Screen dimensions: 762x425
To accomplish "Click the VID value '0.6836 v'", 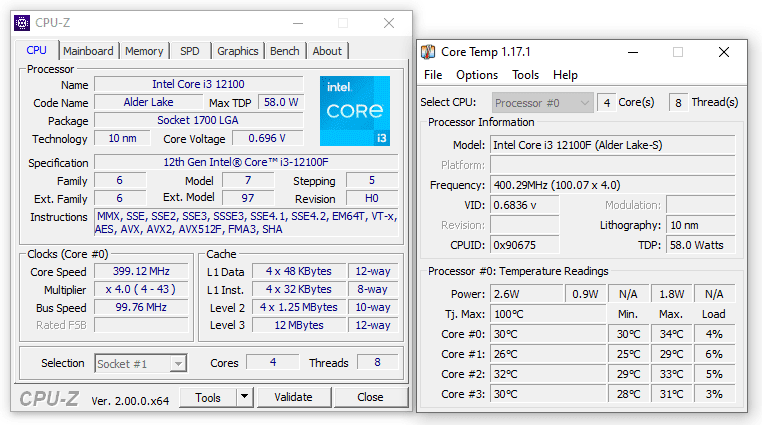I will coord(525,205).
